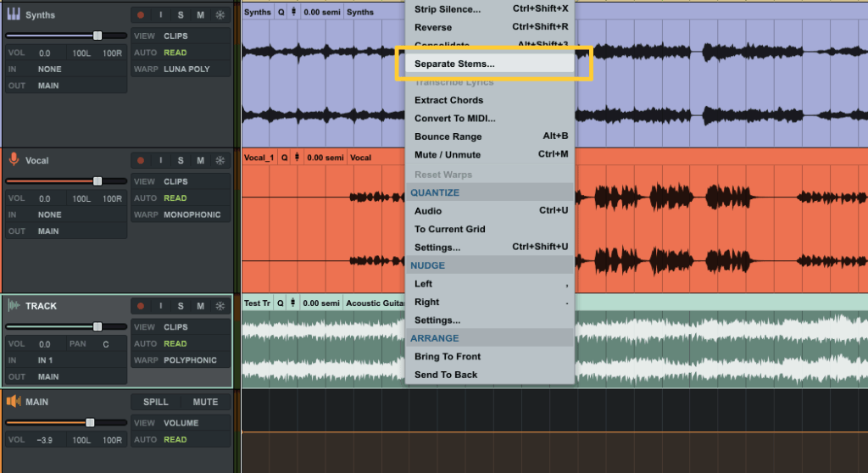Open Nudge Left submenu

pyautogui.click(x=489, y=284)
